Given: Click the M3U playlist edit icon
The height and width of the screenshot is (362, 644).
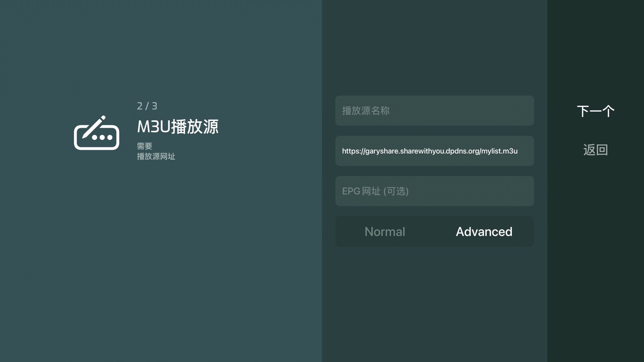Looking at the screenshot, I should 97,133.
